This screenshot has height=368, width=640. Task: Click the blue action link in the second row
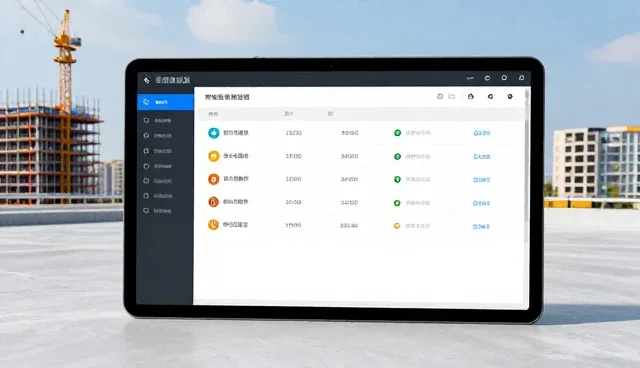coord(482,157)
